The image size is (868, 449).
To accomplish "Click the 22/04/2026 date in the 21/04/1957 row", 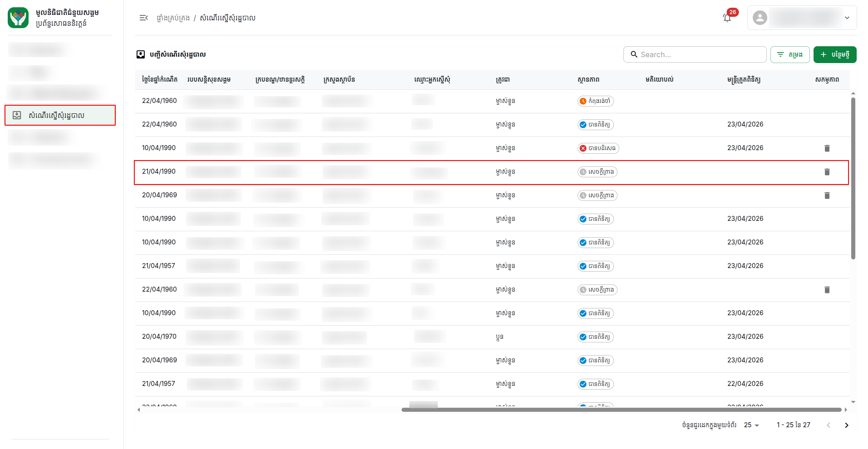I will coord(745,384).
